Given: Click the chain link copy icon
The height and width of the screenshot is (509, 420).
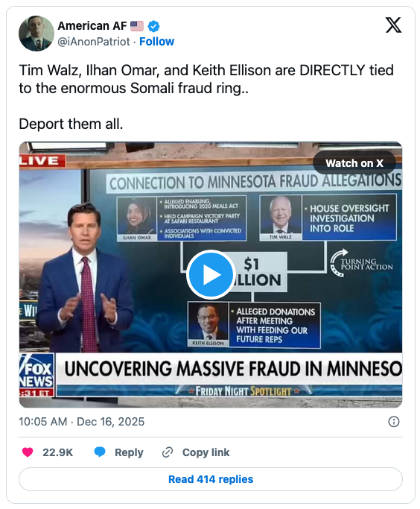Looking at the screenshot, I should 168,452.
